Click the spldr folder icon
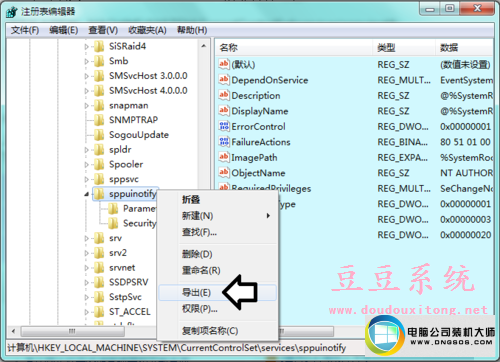The image size is (500, 362). (99, 150)
